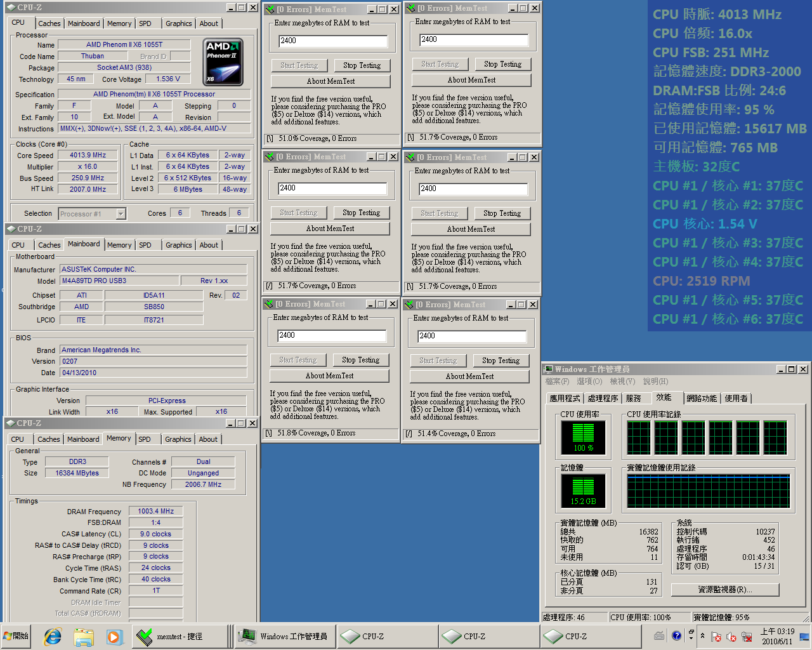This screenshot has width=812, height=650.
Task: Click 資源監視器(R)... button in Task Manager
Action: (725, 590)
